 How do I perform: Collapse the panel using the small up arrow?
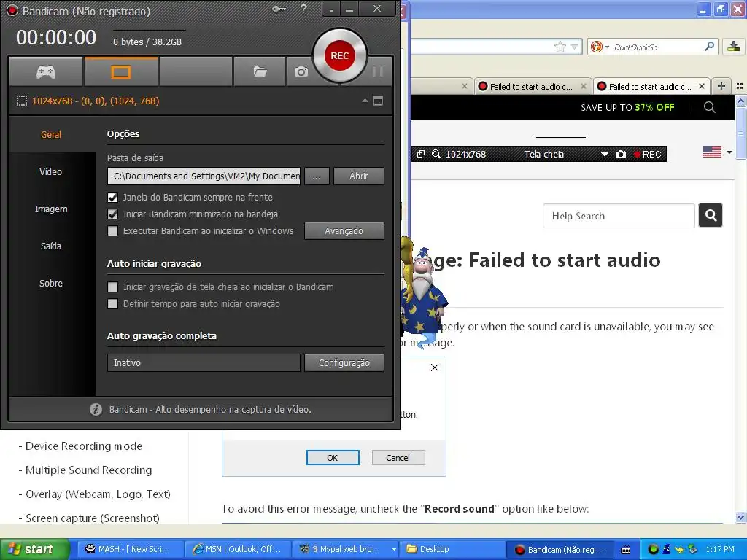click(365, 101)
